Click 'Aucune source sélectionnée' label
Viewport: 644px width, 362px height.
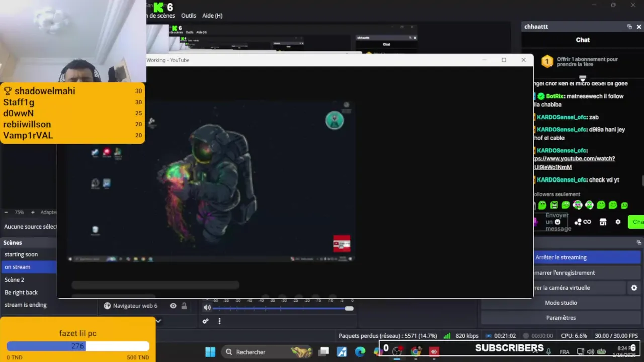click(30, 227)
